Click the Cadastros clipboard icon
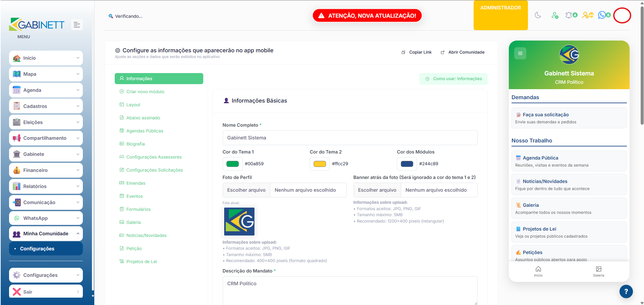 17,106
